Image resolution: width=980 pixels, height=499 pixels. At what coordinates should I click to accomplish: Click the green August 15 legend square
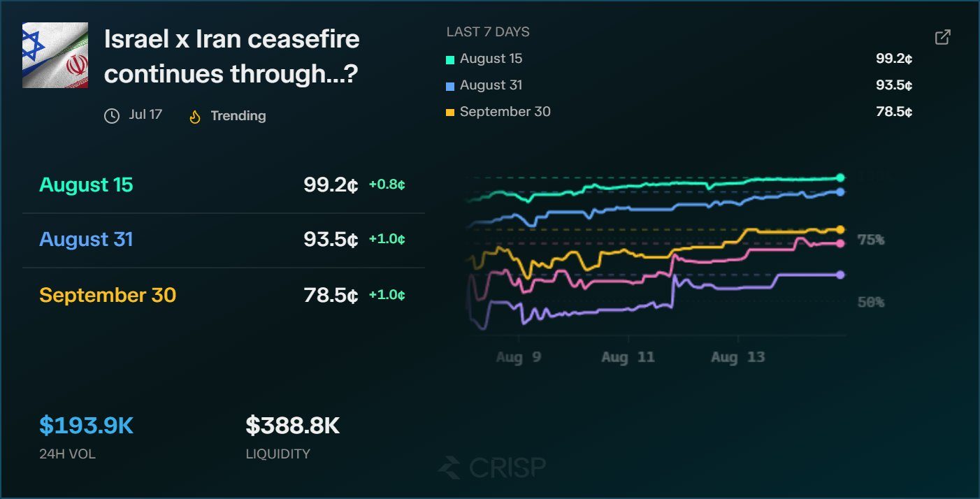click(x=450, y=59)
